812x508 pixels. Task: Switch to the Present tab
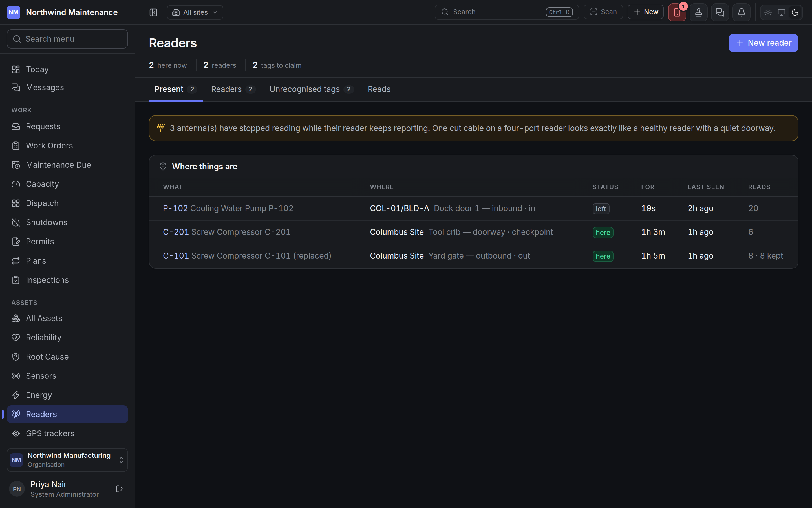(176, 89)
